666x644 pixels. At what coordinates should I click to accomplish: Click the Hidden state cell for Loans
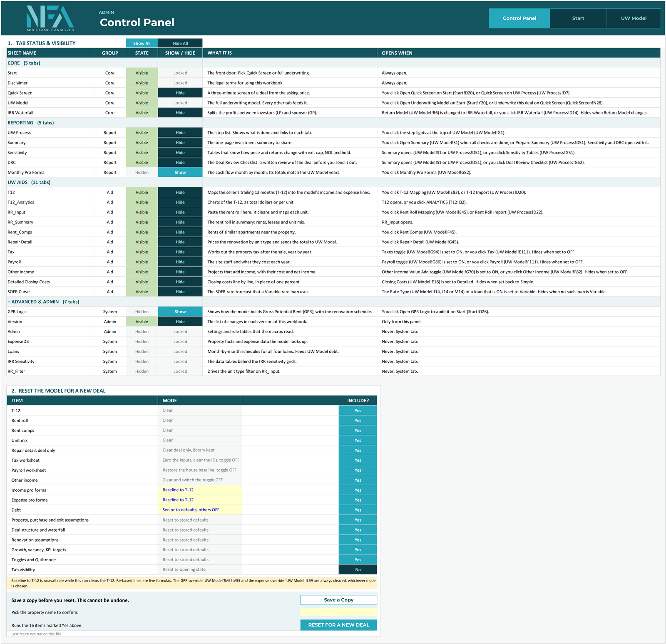[142, 352]
